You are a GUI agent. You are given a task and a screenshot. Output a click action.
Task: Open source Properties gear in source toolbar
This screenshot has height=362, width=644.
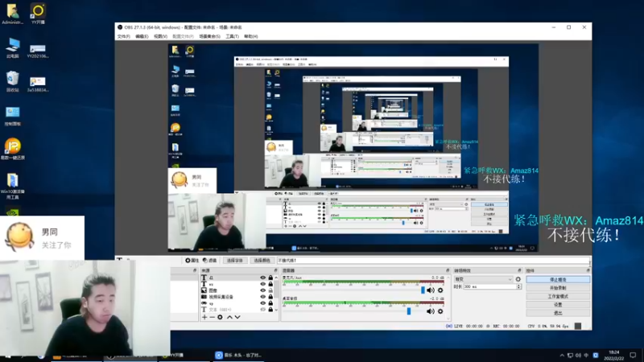[x=192, y=260]
